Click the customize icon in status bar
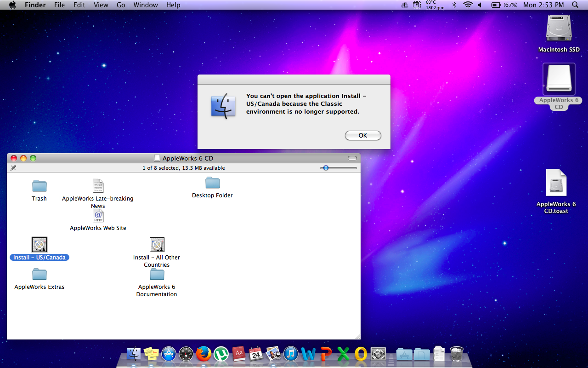 (x=13, y=168)
